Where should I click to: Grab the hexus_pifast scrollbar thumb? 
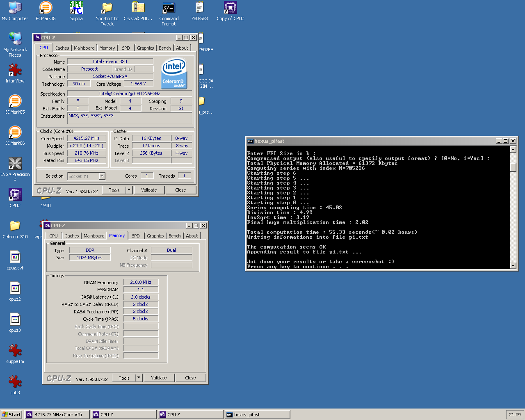(513, 167)
